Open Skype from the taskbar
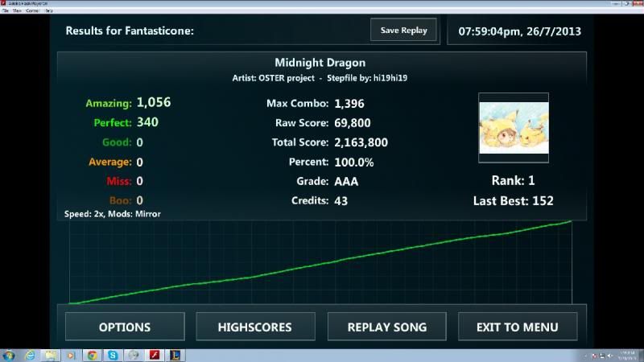Image resolution: width=644 pixels, height=362 pixels. [113, 355]
